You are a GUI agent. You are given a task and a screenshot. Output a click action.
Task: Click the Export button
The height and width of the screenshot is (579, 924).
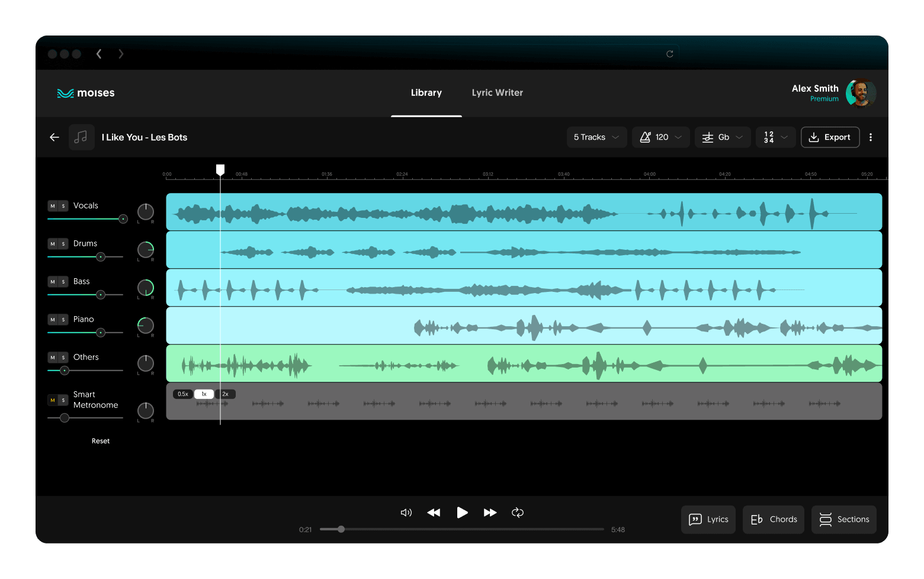[x=830, y=137]
